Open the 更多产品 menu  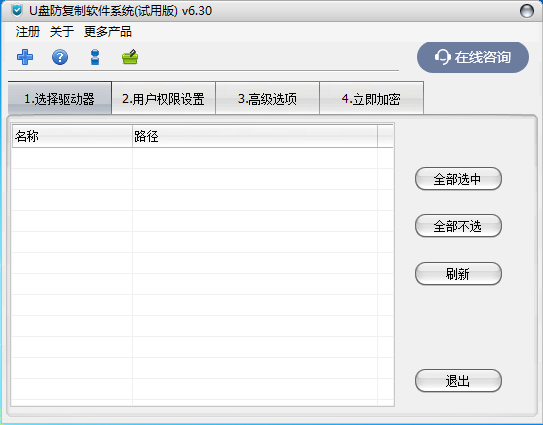(x=108, y=32)
